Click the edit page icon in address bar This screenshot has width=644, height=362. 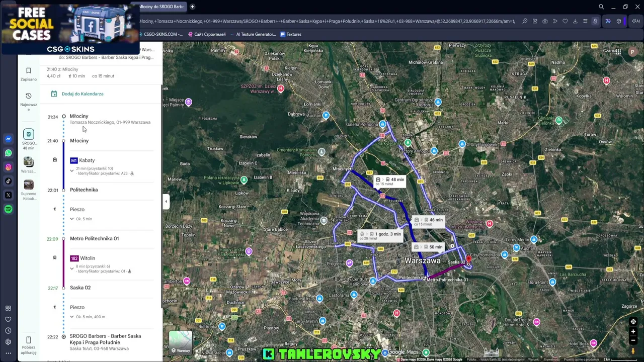[535, 21]
